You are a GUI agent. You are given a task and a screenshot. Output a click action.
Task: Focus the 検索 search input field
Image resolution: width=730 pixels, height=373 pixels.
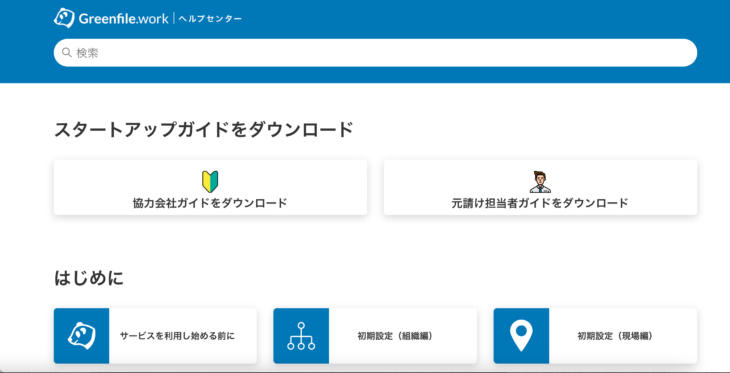[375, 53]
